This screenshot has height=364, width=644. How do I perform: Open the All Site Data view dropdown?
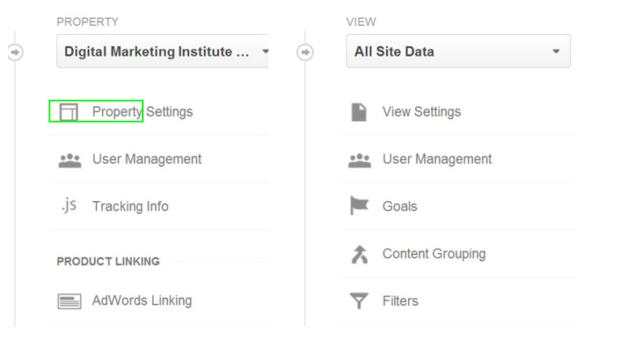[x=458, y=51]
